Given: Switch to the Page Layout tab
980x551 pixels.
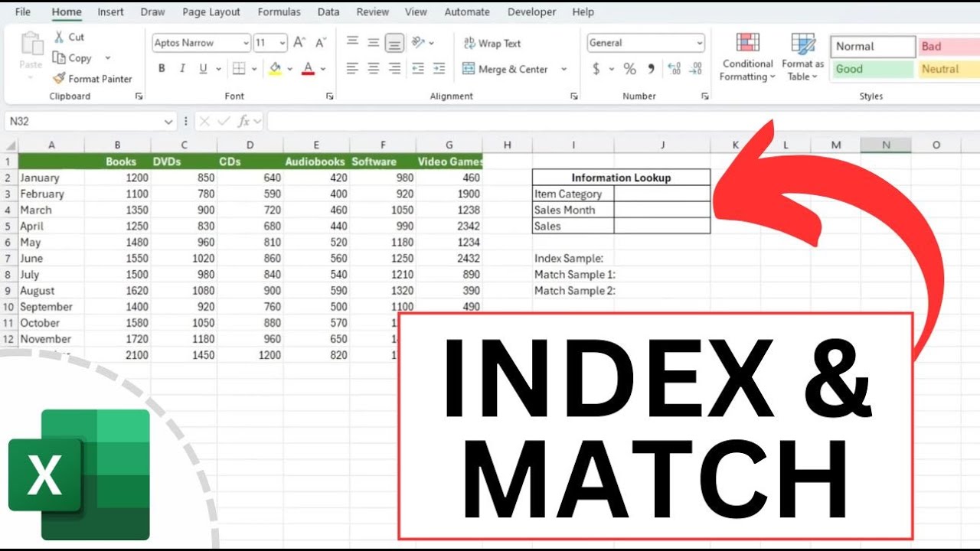Looking at the screenshot, I should click(x=211, y=11).
